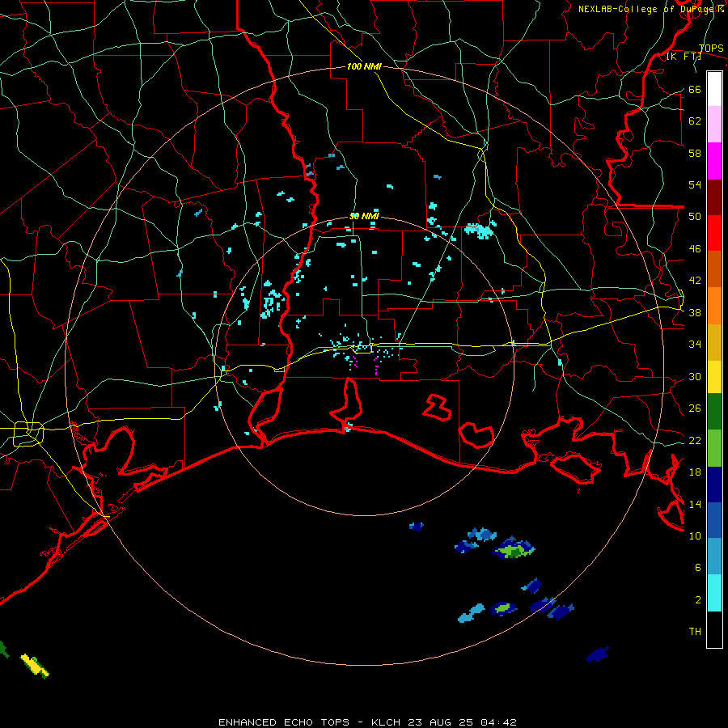Click the "TH" legend label
This screenshot has height=728, width=728.
[695, 631]
